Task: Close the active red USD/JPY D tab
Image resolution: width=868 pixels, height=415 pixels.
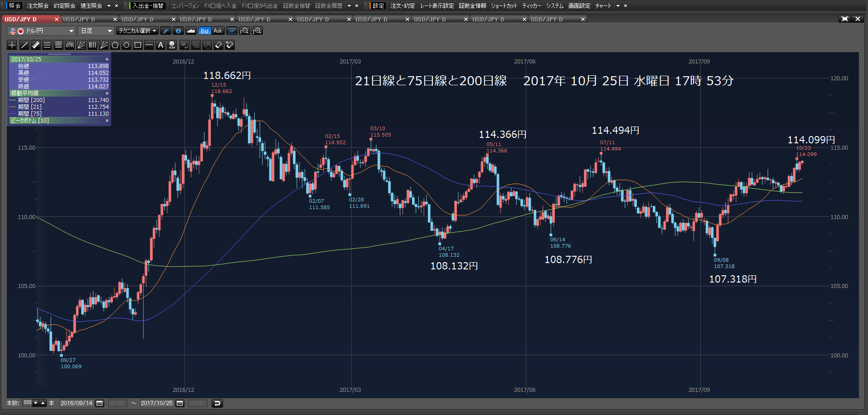Action: point(57,19)
